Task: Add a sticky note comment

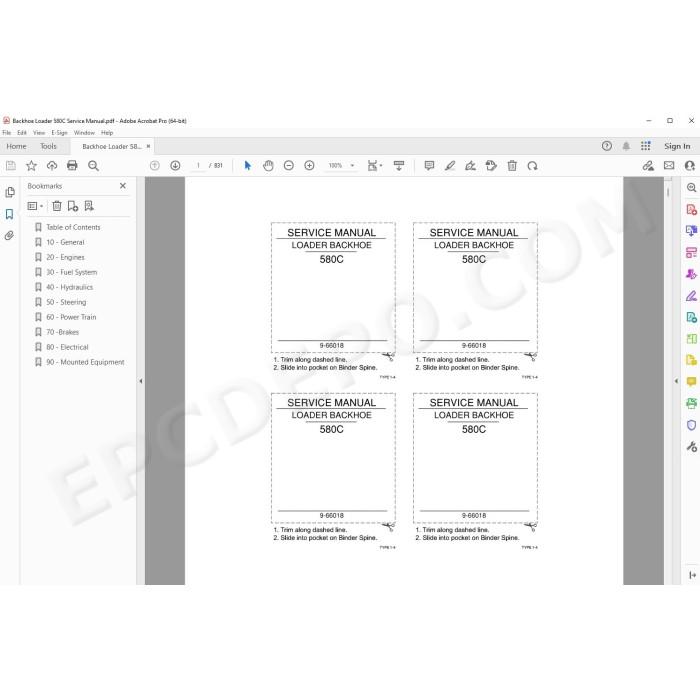Action: pos(429,166)
